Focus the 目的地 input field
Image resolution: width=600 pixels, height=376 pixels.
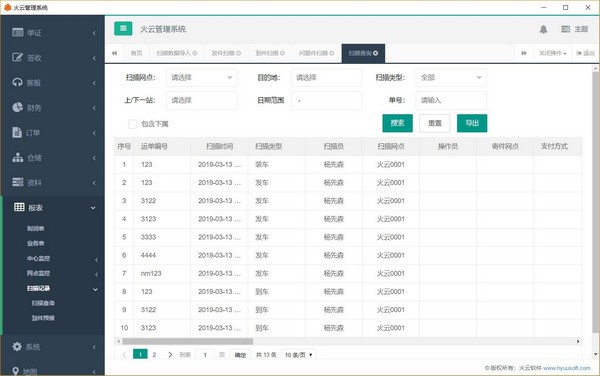tap(326, 78)
